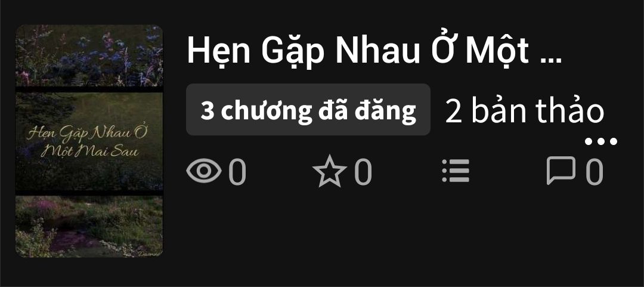Screen dimensions: 644x287
Task: Click the "3 chương đã đăng" badge
Action: (308, 110)
